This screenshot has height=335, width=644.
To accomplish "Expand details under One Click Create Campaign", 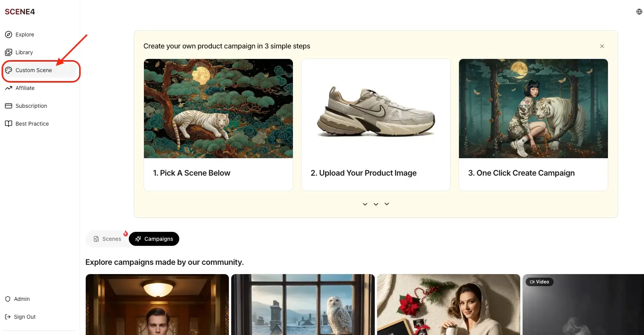I will tap(386, 204).
